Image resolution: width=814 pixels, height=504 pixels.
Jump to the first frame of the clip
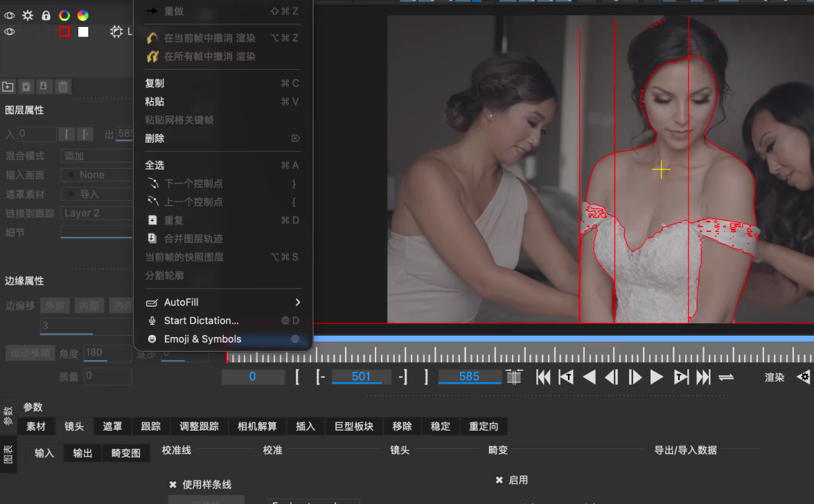point(544,377)
